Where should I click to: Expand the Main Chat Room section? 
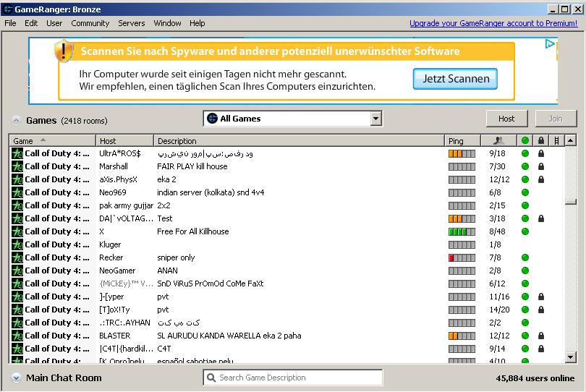coord(16,378)
